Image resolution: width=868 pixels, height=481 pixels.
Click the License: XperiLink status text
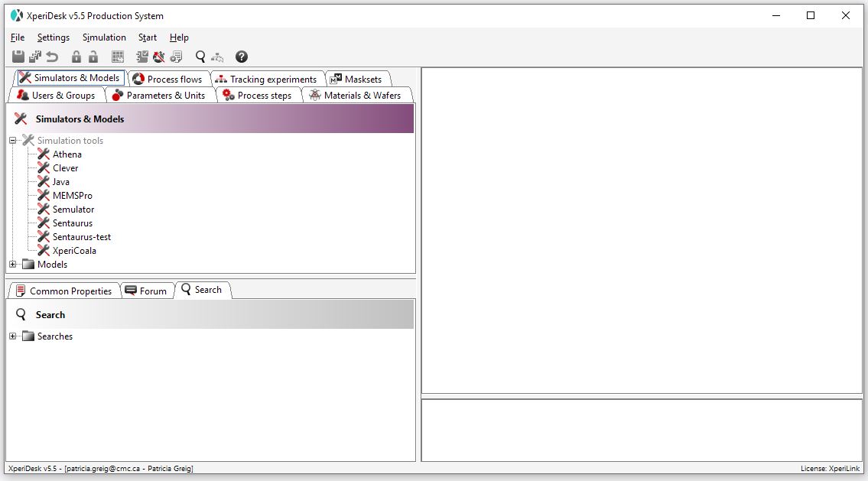830,468
